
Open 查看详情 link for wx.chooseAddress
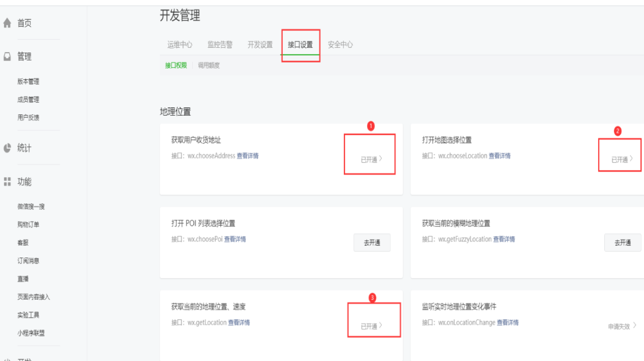click(x=247, y=156)
